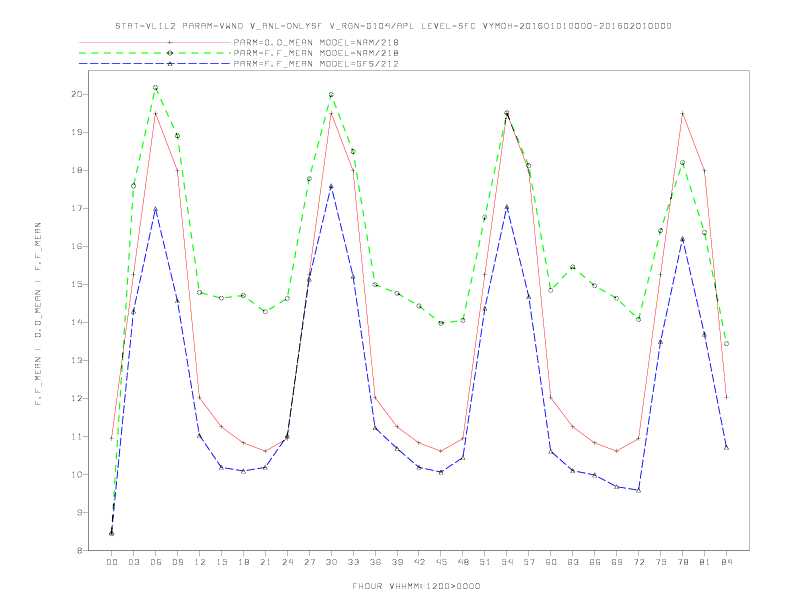Click x-axis forecast hour label 78
792x612 pixels.
point(682,562)
